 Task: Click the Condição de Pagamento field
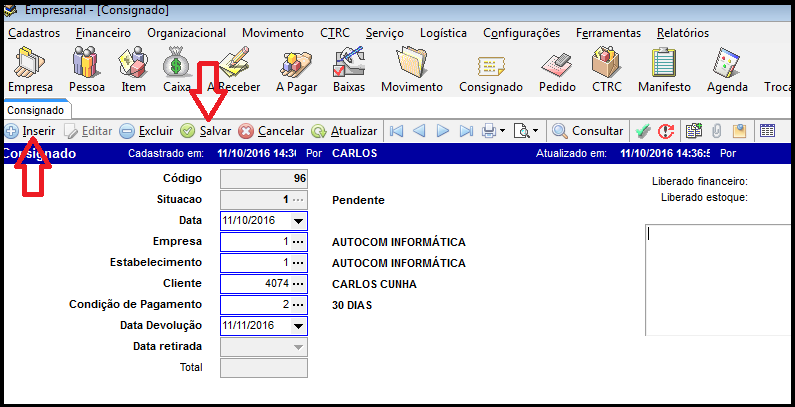pyautogui.click(x=254, y=305)
